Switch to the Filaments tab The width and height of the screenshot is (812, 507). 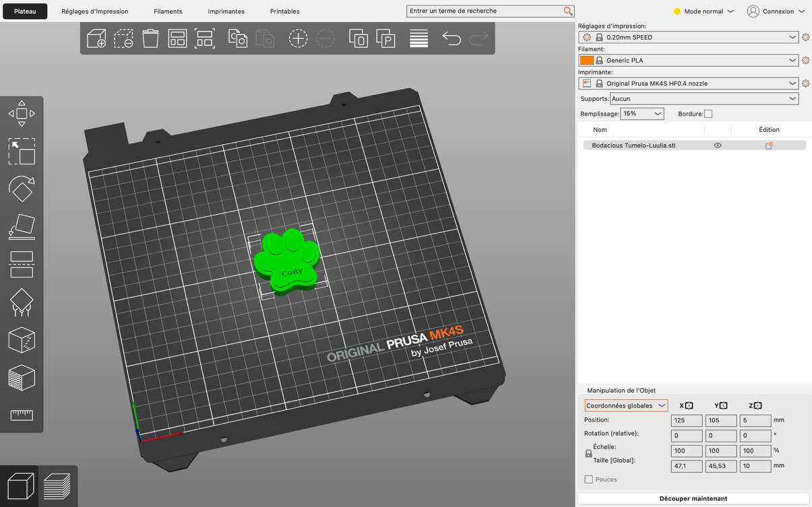click(x=168, y=11)
